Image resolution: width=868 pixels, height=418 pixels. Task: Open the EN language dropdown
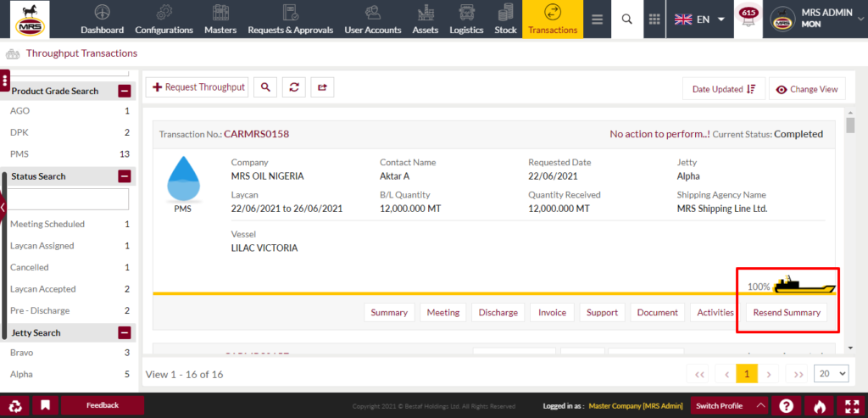pos(699,20)
